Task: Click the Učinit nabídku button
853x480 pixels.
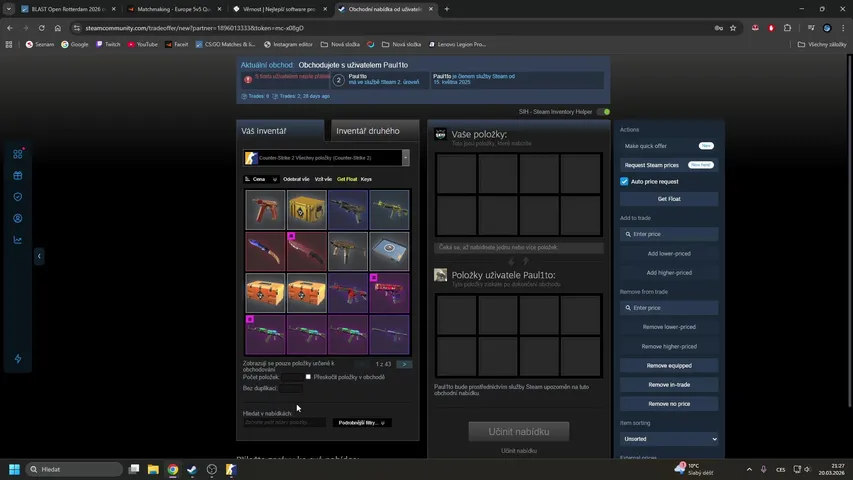Action: pos(518,432)
